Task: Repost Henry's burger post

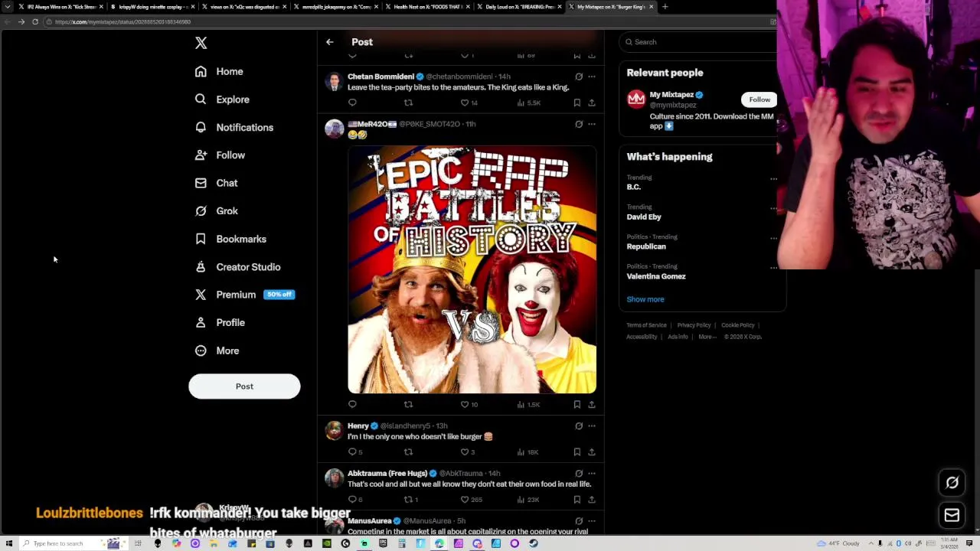Action: point(408,452)
